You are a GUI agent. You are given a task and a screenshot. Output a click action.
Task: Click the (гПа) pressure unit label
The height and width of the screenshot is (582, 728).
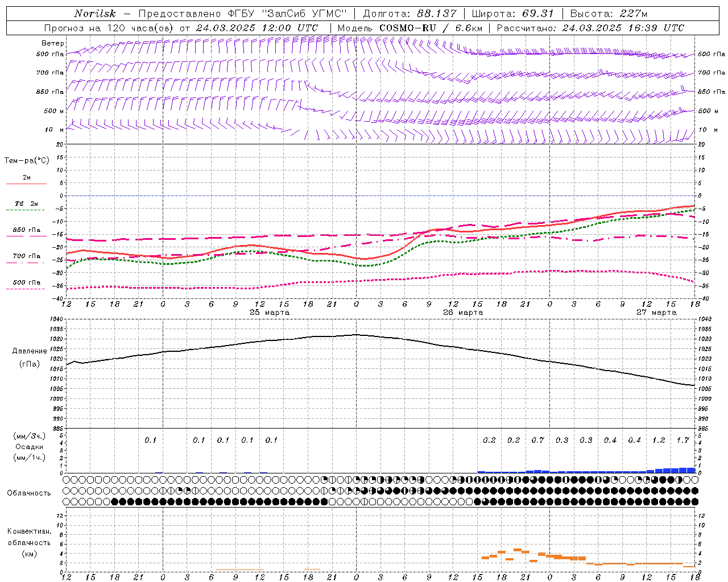(30, 364)
